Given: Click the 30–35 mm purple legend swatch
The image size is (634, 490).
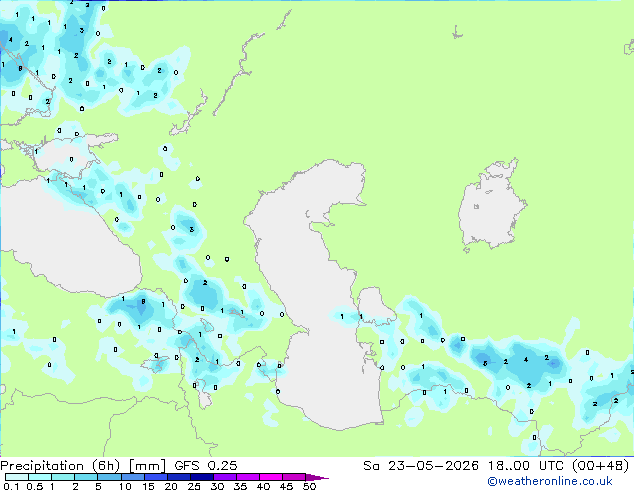Looking at the screenshot, I should [224, 477].
